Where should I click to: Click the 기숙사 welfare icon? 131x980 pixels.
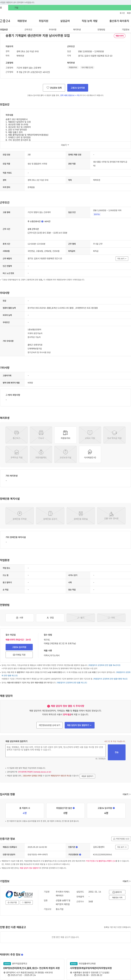click(41, 435)
